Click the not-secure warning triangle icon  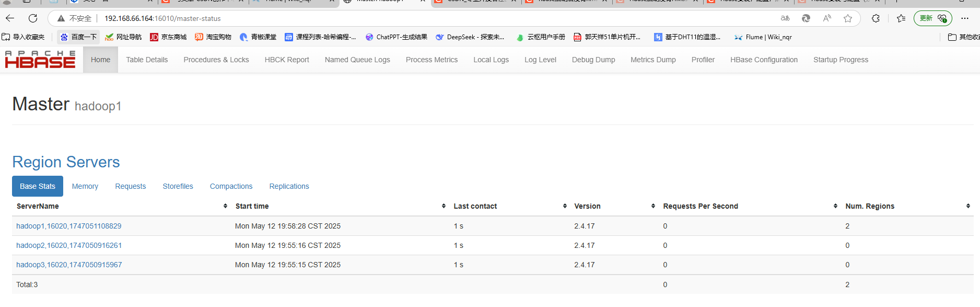pos(61,18)
